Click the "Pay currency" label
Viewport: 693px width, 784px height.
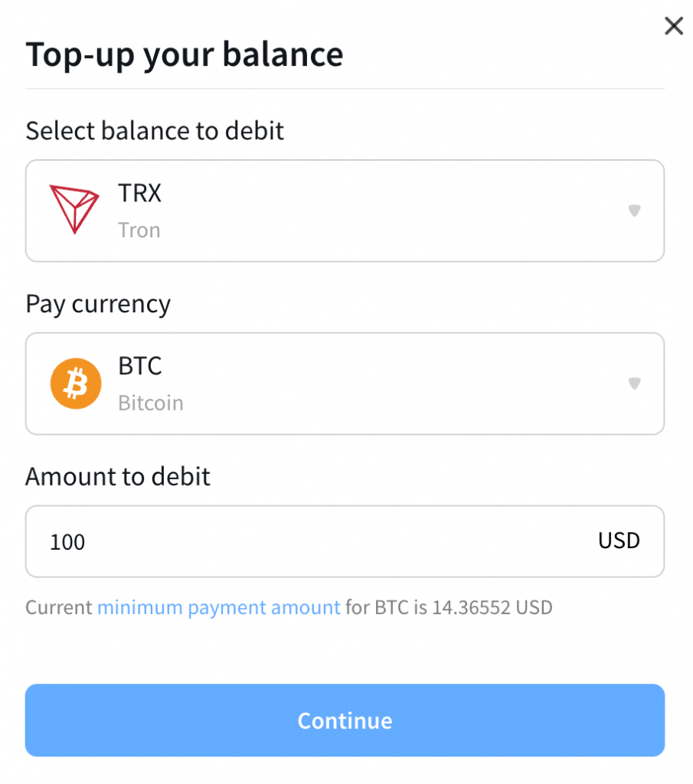point(98,304)
